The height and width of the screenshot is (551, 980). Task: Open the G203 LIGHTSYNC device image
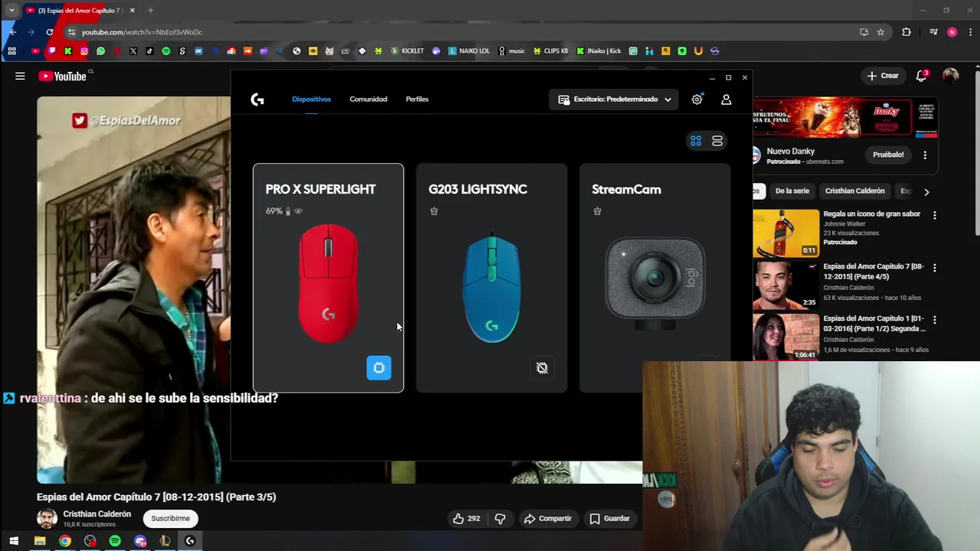coord(492,286)
